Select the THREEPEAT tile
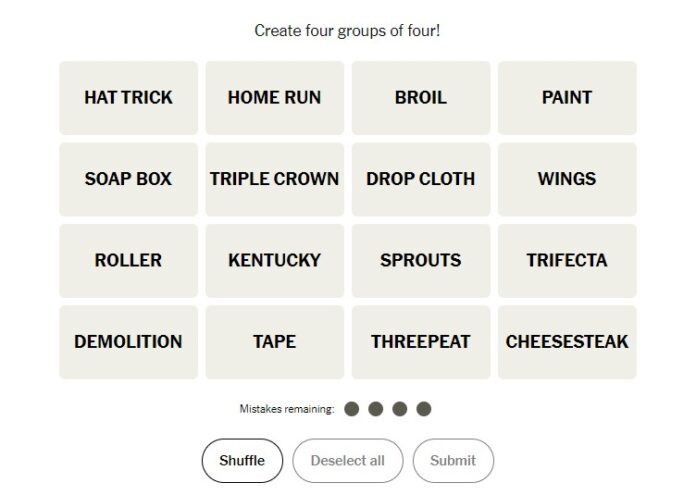Screen dimensions: 696x495 (421, 342)
